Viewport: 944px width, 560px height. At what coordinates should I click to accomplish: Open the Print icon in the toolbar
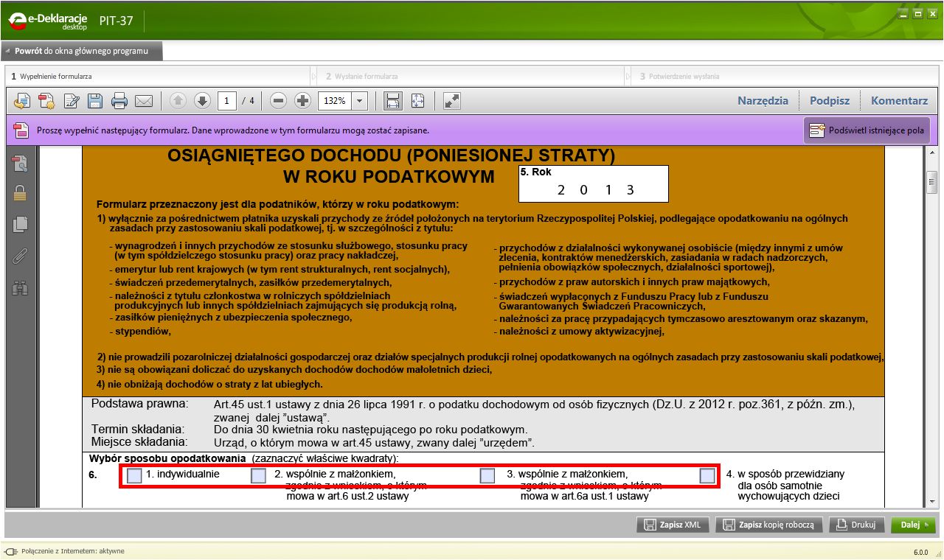coord(119,101)
